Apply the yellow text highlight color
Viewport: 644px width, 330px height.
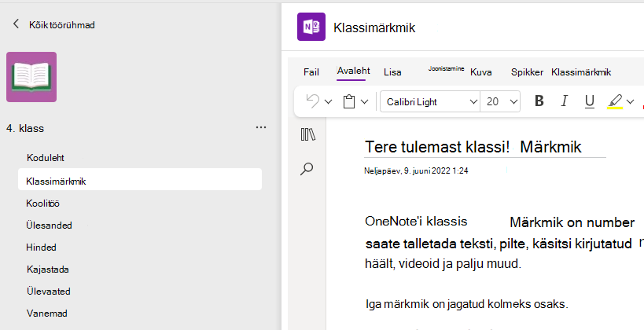pos(615,101)
